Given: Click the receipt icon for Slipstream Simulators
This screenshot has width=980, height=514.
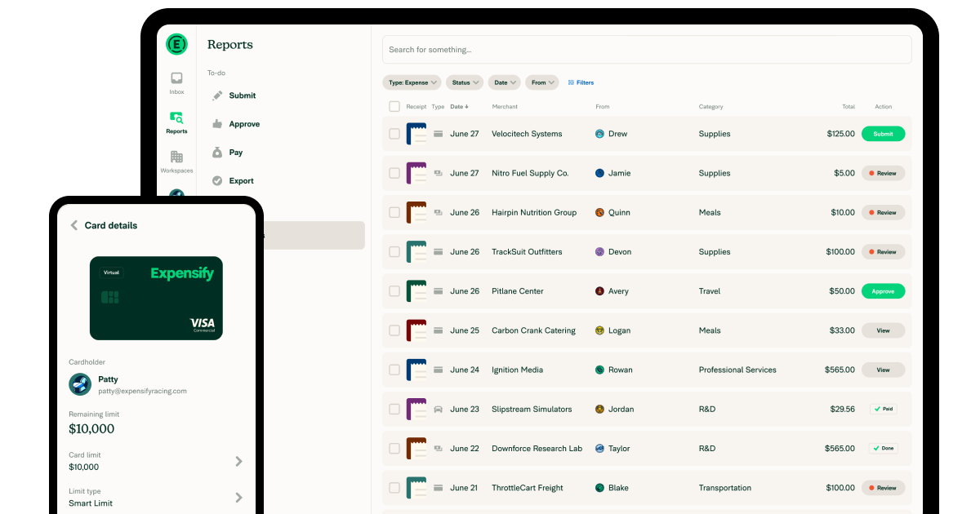Looking at the screenshot, I should (416, 409).
